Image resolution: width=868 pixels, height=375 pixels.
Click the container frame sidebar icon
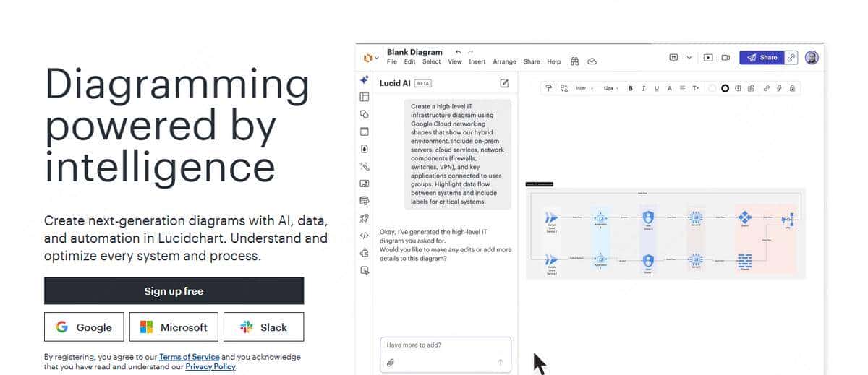click(x=365, y=132)
